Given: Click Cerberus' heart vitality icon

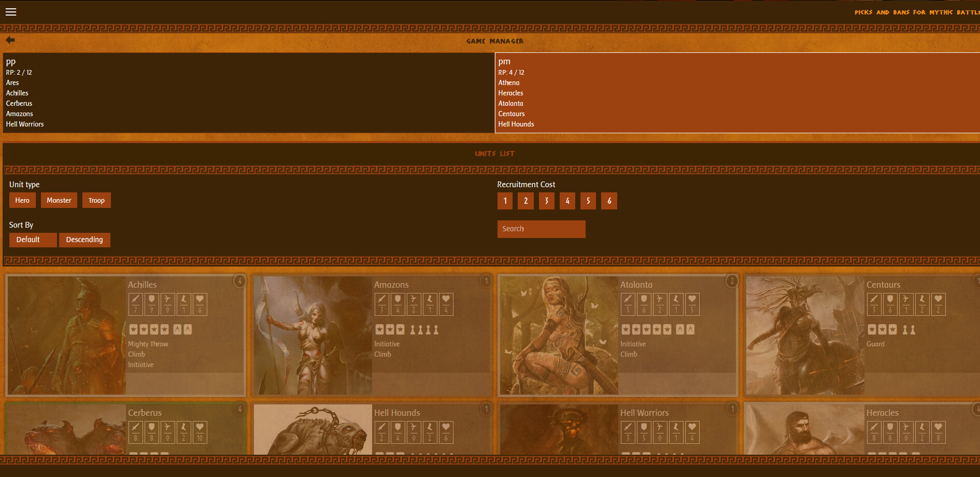Looking at the screenshot, I should click(x=200, y=432).
